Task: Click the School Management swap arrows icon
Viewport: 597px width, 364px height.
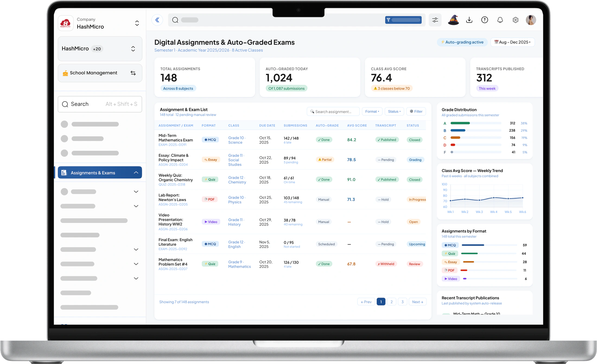Action: 133,73
